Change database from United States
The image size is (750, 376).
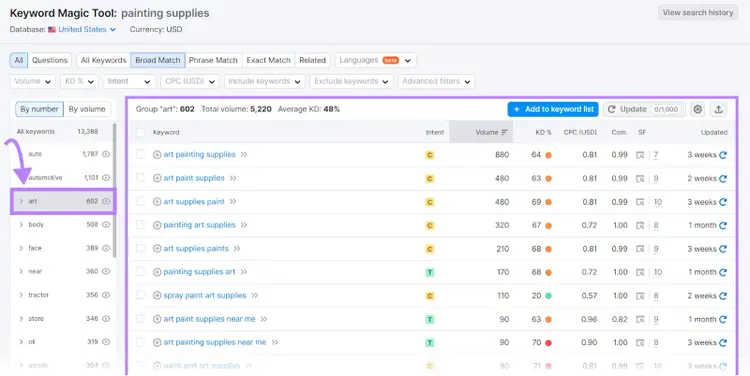87,29
